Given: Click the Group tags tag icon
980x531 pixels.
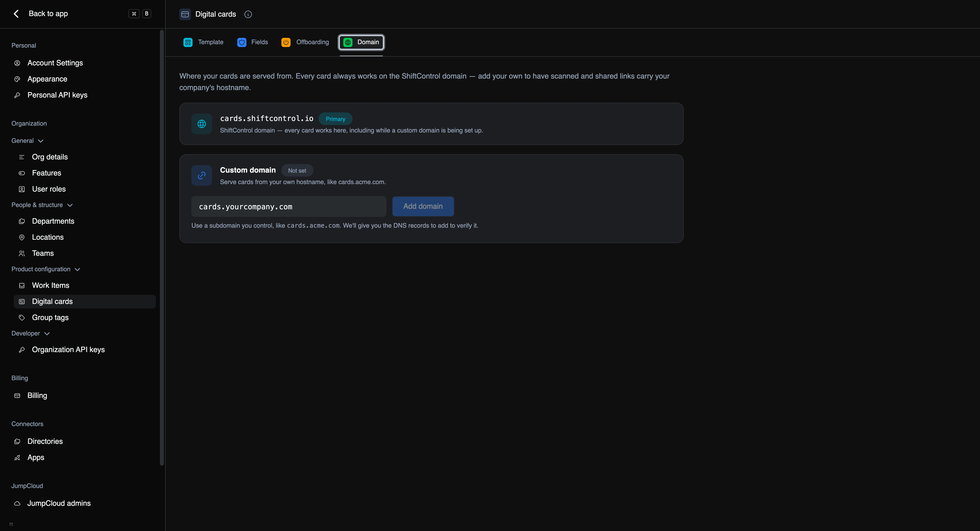Looking at the screenshot, I should (x=22, y=317).
